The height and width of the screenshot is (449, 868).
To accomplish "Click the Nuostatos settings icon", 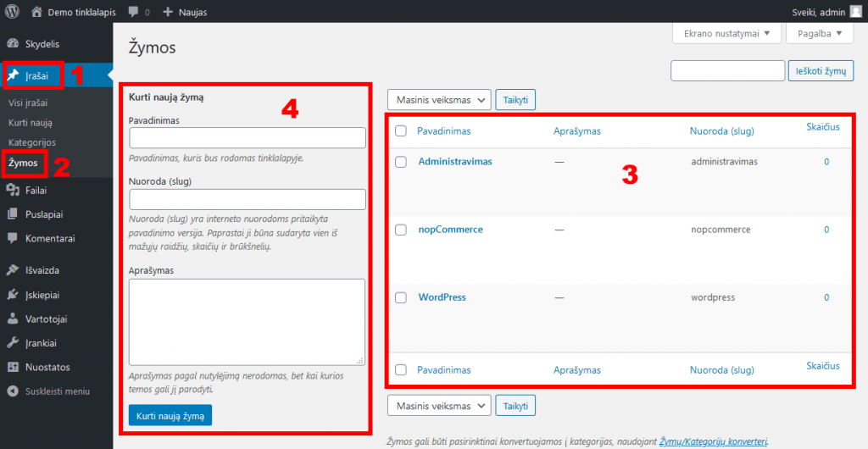I will coord(14,367).
